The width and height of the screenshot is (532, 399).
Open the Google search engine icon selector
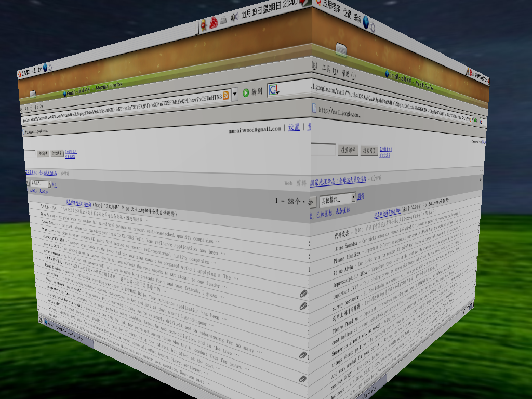point(274,90)
